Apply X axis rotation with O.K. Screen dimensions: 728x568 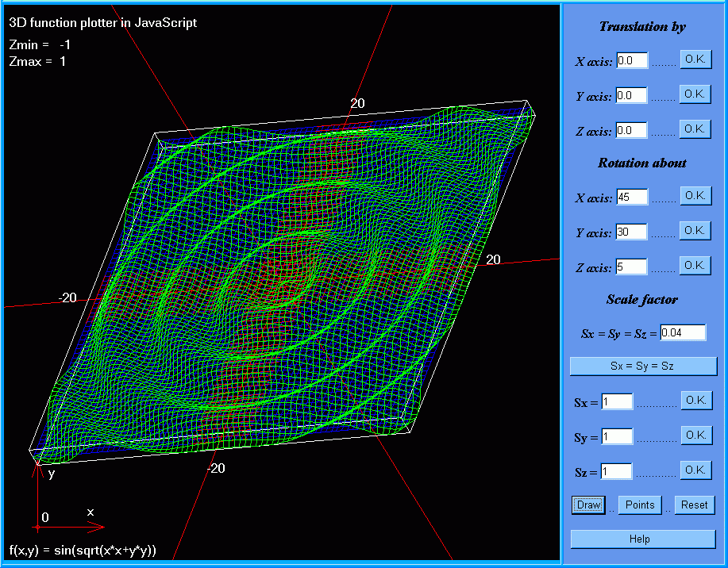click(695, 196)
